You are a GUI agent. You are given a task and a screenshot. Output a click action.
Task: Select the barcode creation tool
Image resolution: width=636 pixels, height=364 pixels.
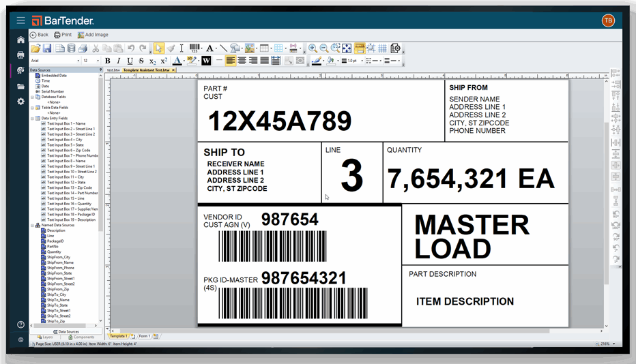[x=194, y=48]
